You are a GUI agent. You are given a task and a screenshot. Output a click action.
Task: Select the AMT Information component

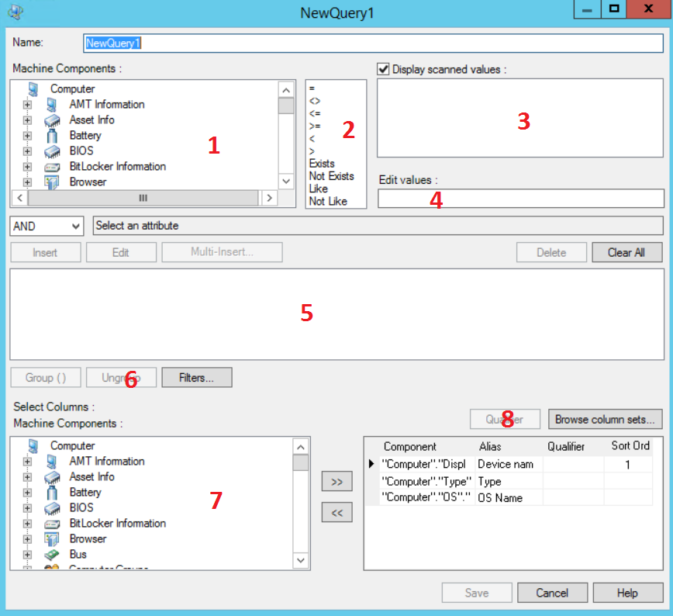coord(106,104)
